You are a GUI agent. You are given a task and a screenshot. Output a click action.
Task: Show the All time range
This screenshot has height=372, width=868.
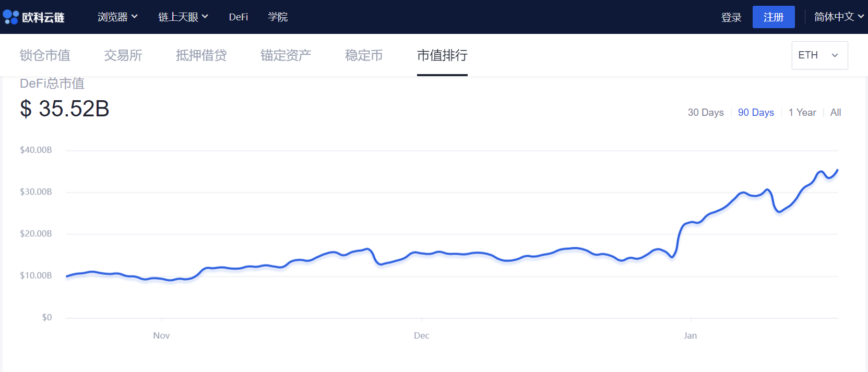835,113
